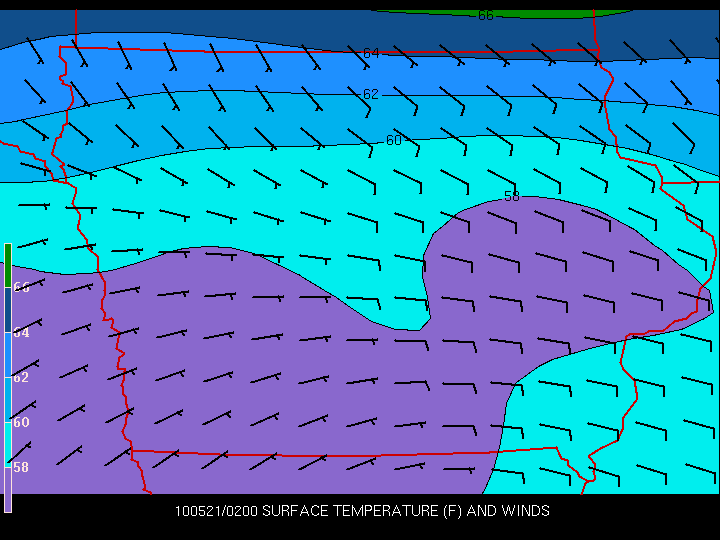Click the 64 label on the color legend
This screenshot has height=540, width=720.
pyautogui.click(x=21, y=332)
